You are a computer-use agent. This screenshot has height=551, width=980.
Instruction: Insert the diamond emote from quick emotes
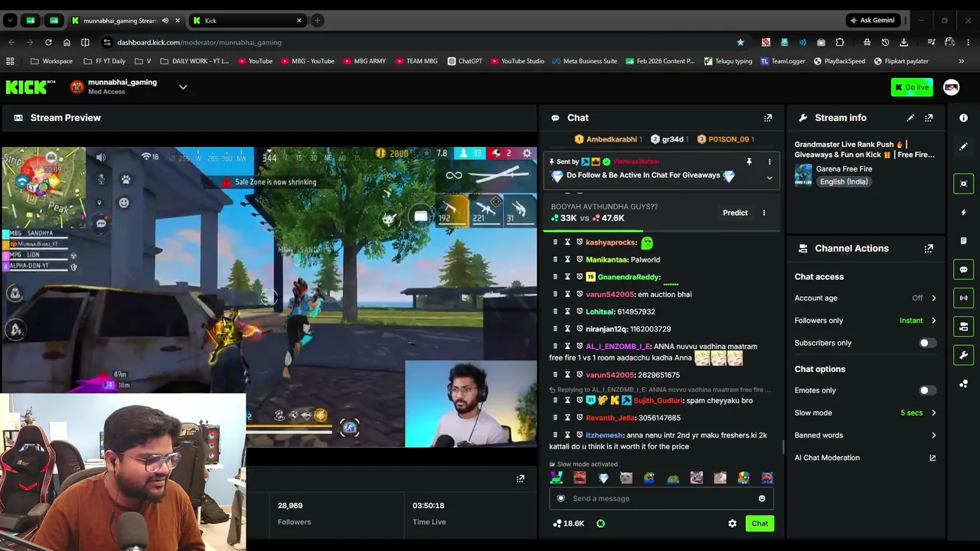pos(603,478)
